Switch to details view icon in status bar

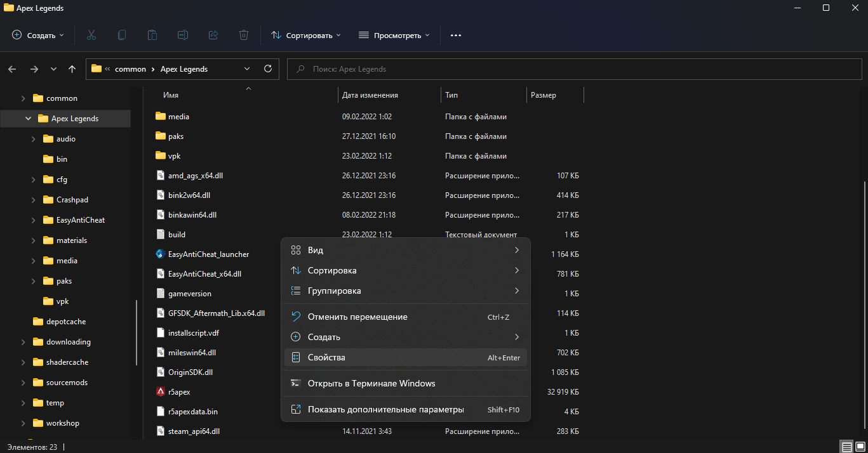coord(846,447)
